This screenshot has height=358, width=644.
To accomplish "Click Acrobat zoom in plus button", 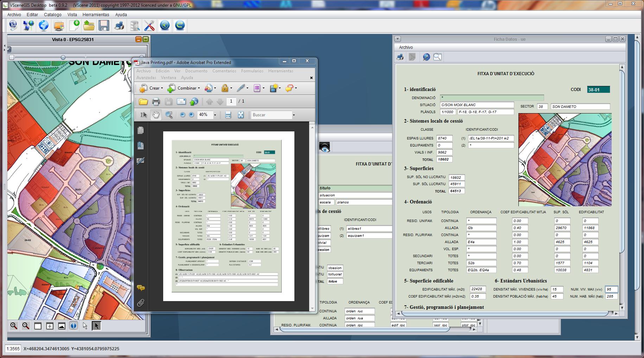I will pos(191,115).
